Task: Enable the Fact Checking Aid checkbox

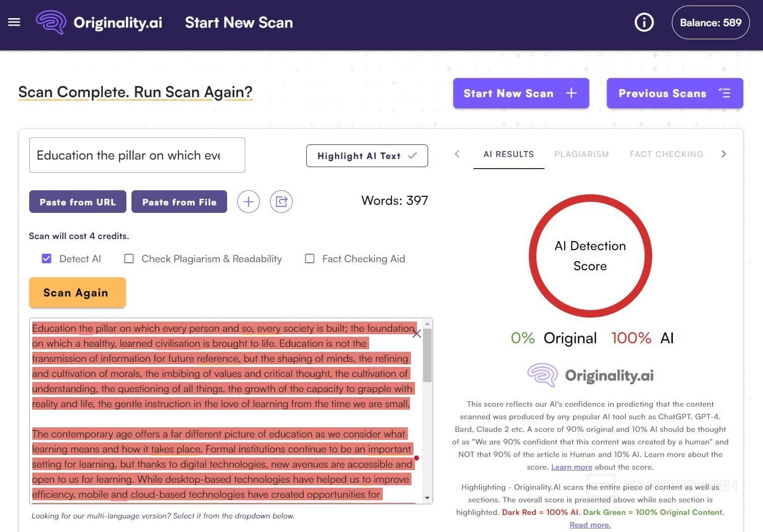Action: tap(310, 259)
